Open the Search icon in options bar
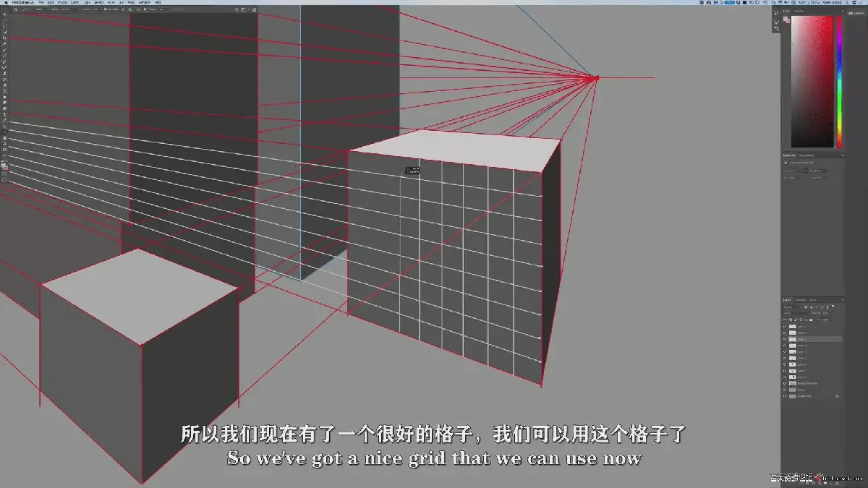 pyautogui.click(x=237, y=9)
